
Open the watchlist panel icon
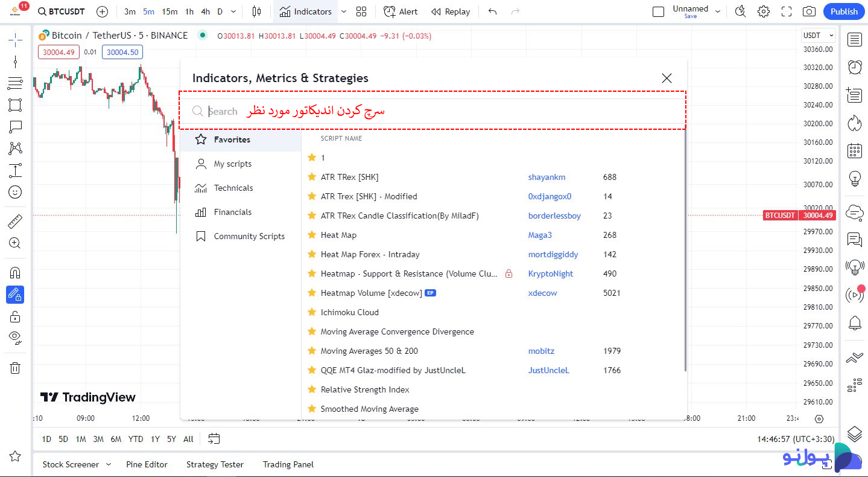pos(855,40)
